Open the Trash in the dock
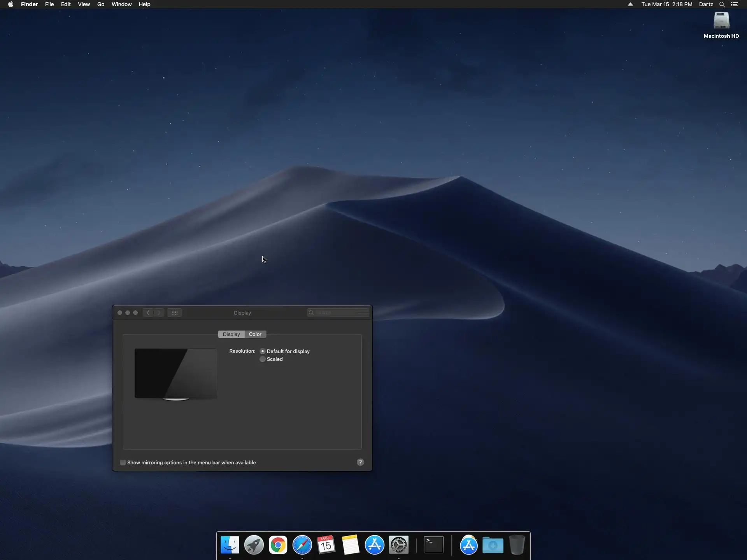Viewport: 747px width, 560px height. (517, 545)
